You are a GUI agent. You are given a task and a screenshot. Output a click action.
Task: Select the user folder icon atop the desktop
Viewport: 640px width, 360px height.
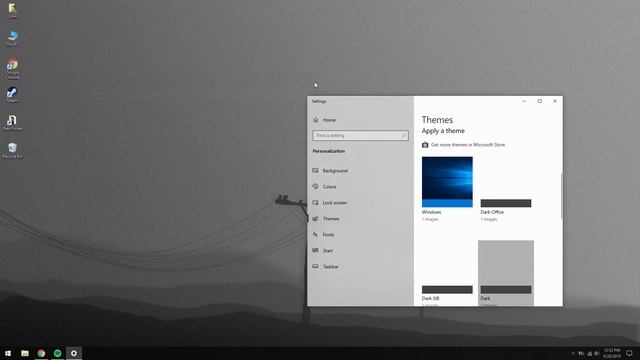[12, 11]
